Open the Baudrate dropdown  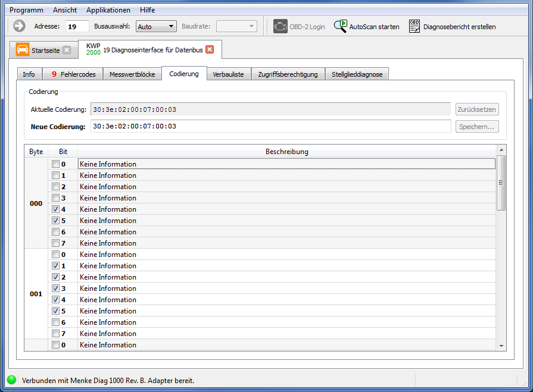236,26
